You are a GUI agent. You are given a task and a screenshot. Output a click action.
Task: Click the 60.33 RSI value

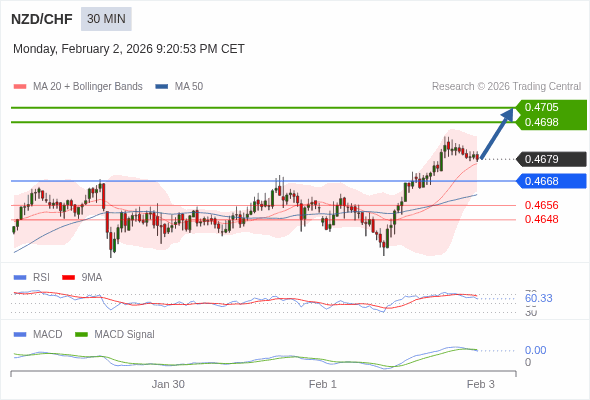(538, 298)
